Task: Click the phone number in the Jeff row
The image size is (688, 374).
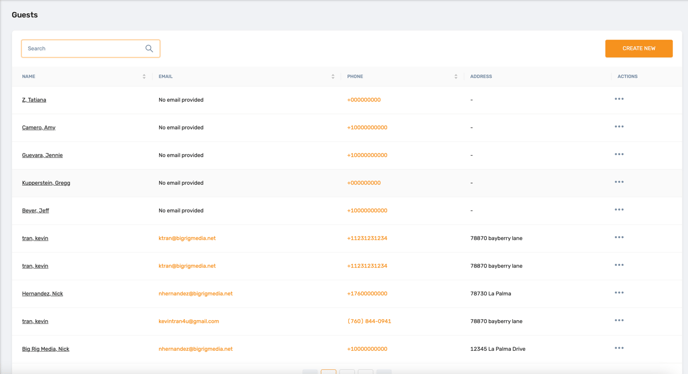Action: tap(367, 211)
